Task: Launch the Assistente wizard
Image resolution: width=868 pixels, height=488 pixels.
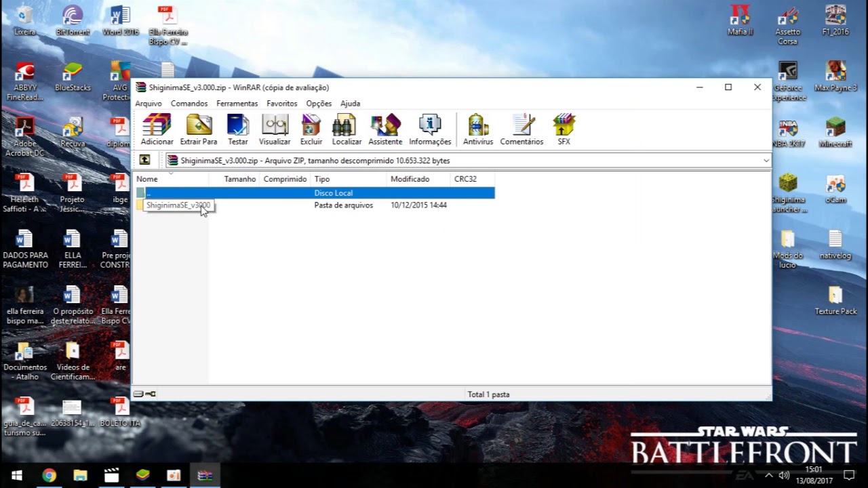Action: point(385,129)
